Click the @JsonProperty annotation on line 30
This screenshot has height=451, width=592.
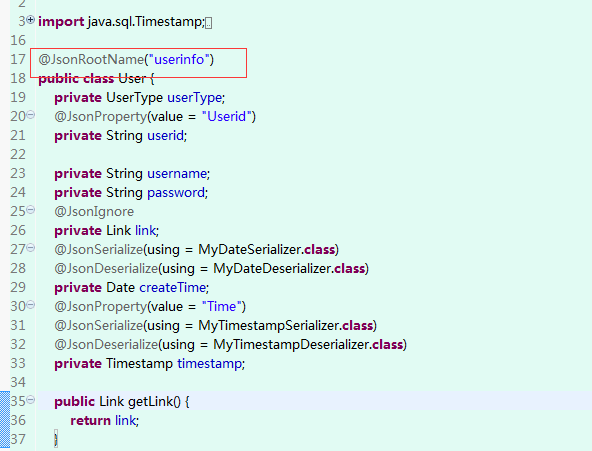(x=100, y=306)
